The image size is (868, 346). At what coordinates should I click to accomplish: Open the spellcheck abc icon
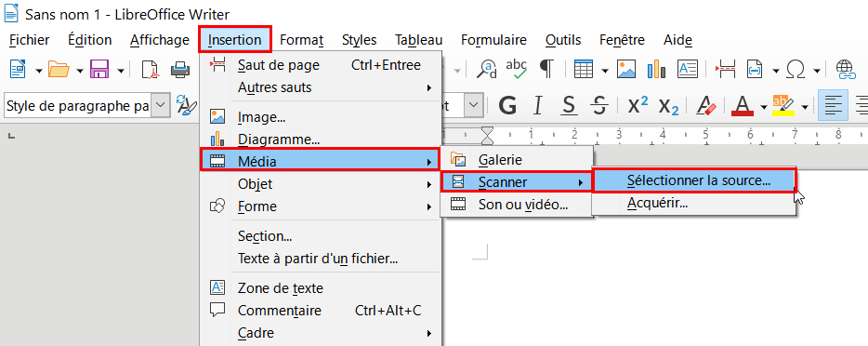(517, 69)
